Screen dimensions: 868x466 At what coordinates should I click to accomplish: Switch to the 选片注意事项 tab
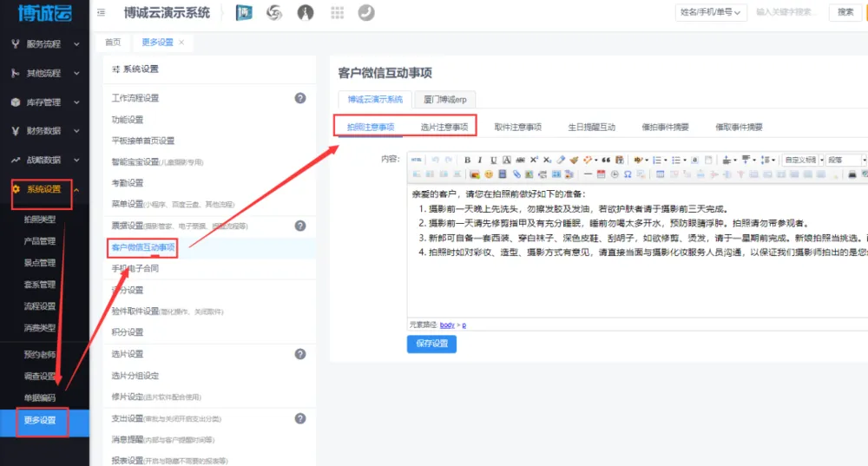pyautogui.click(x=444, y=127)
